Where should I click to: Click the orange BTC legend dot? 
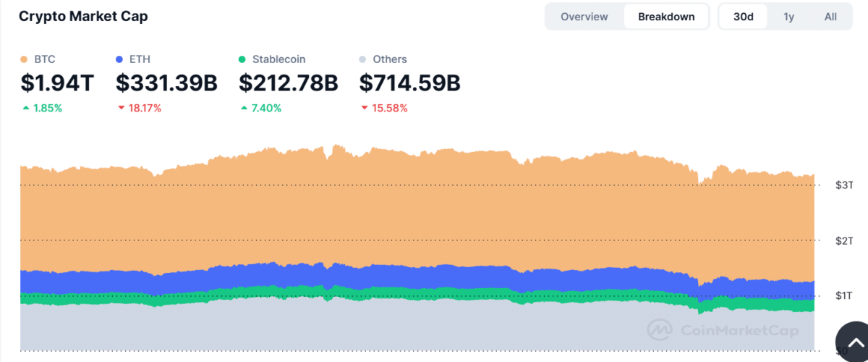[25, 59]
